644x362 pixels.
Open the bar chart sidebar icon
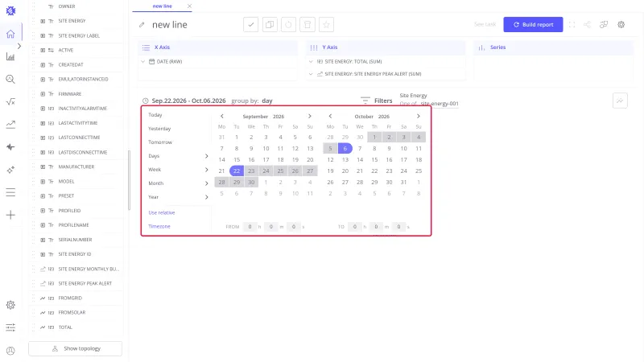click(10, 56)
